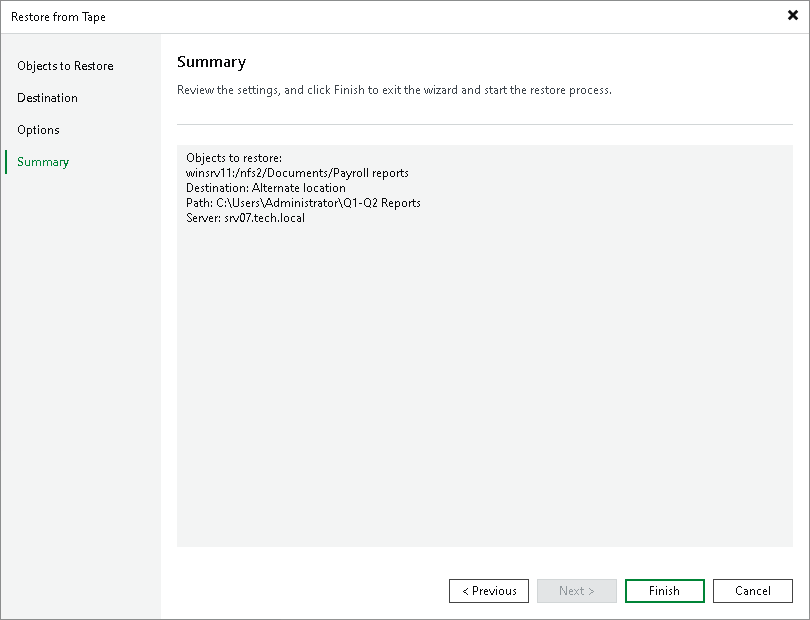Click 'Destination: Alternate location' text

point(266,188)
